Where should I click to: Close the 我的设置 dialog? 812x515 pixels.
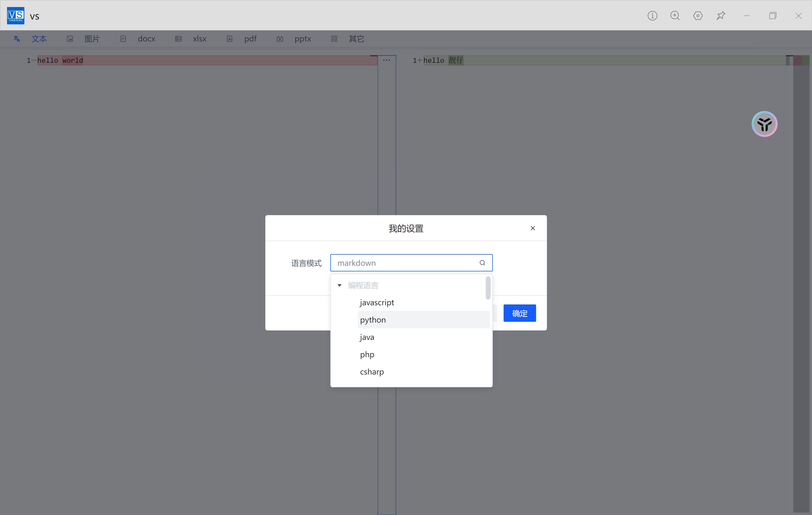pos(533,228)
